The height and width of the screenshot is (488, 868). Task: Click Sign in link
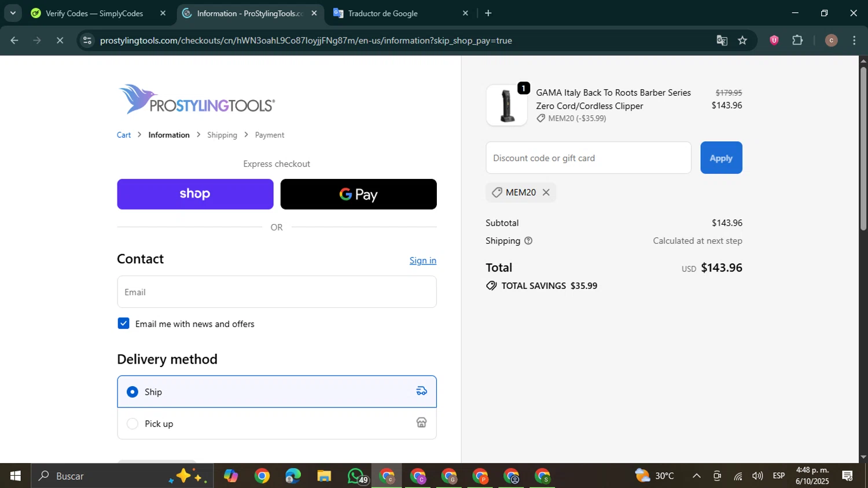[423, 260]
